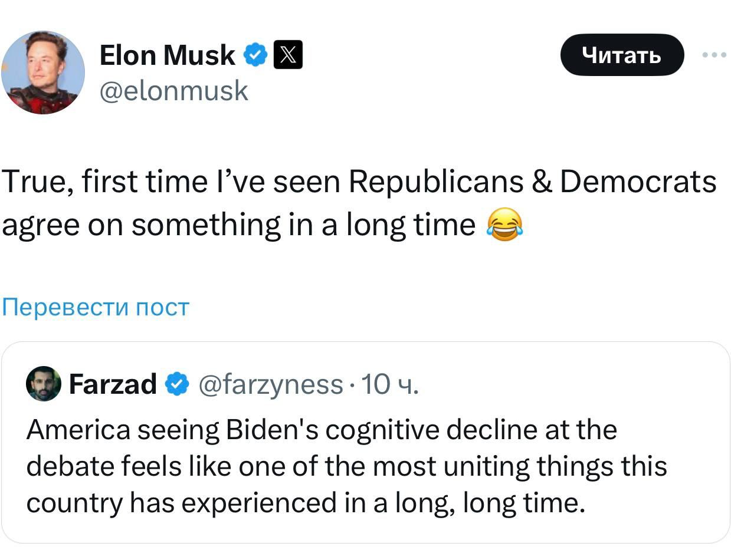Click the 10 ч. timestamp

coord(389,384)
